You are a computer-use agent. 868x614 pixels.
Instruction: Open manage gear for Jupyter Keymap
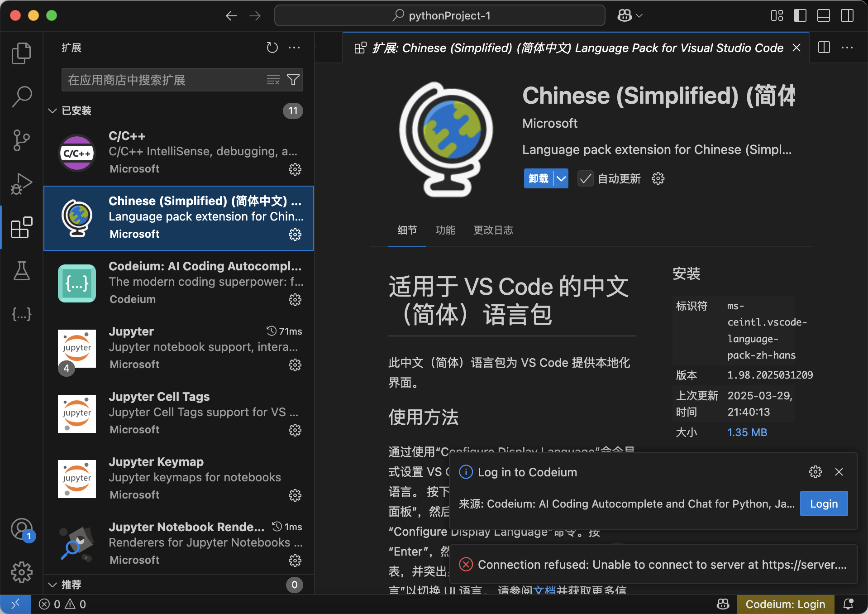(295, 495)
